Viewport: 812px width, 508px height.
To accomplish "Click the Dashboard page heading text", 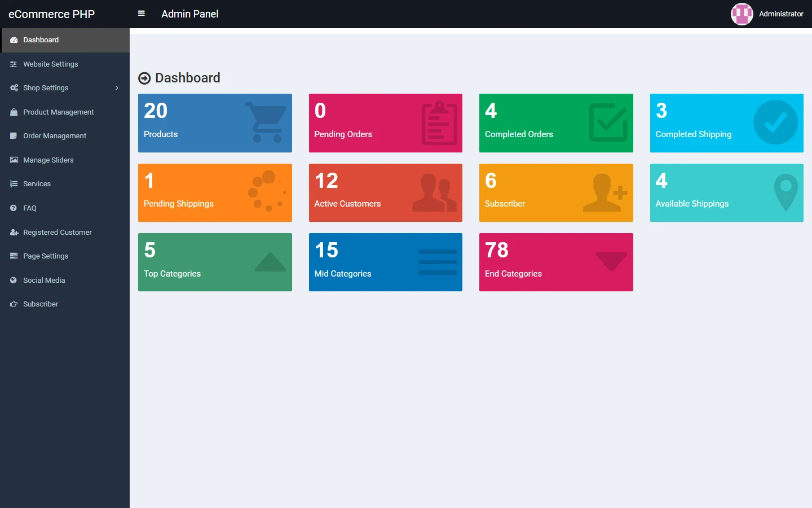I will [x=188, y=78].
